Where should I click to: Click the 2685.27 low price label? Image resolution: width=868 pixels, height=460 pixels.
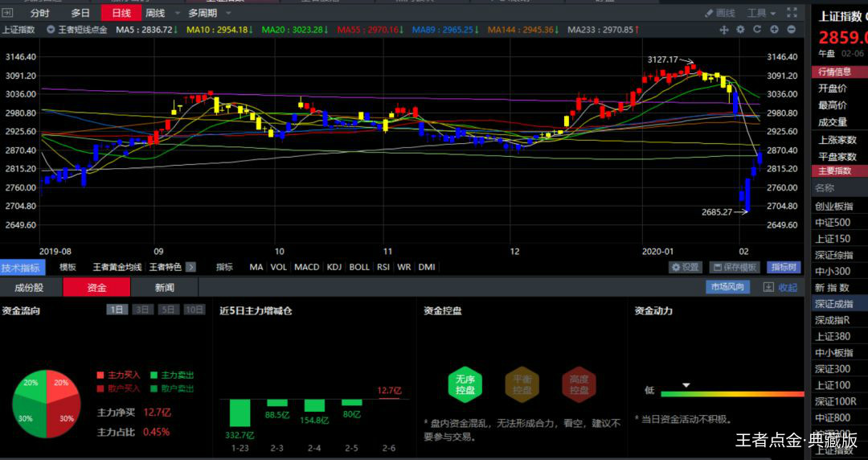tap(717, 212)
